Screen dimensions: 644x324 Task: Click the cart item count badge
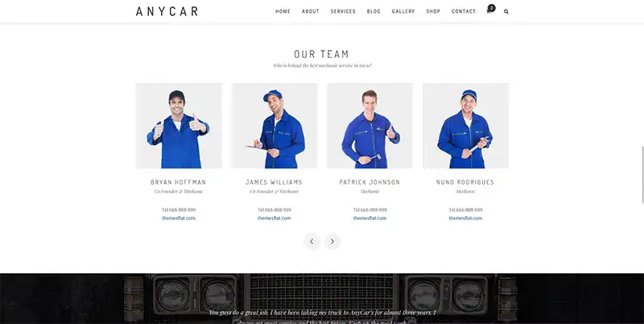click(x=492, y=8)
